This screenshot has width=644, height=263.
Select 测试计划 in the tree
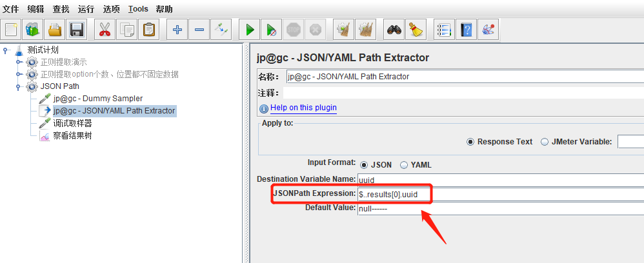(x=43, y=50)
